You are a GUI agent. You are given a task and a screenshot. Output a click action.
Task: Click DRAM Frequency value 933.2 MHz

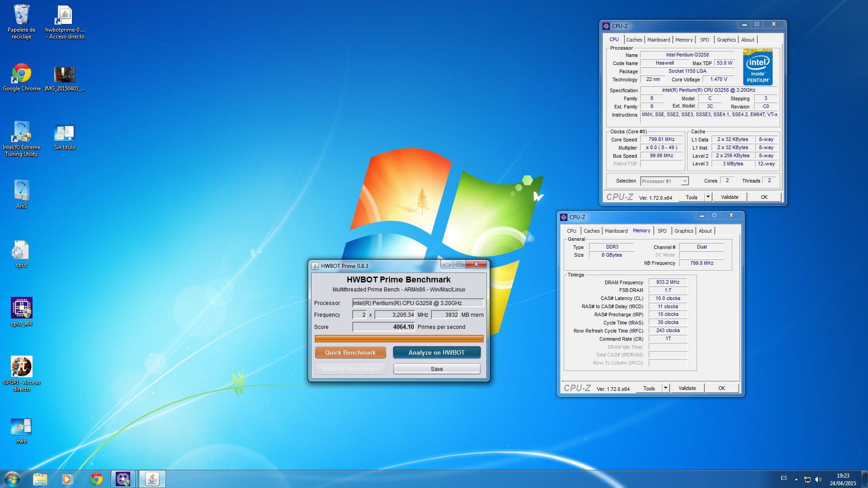coord(668,282)
